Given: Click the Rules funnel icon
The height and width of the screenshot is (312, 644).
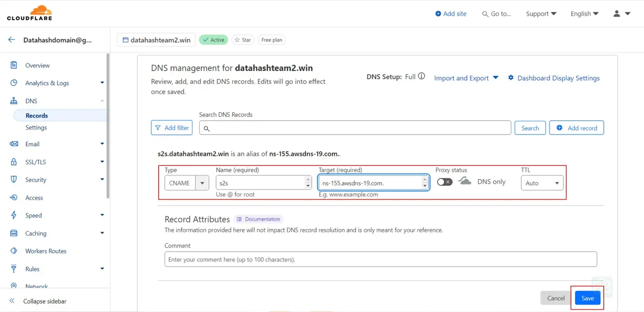Looking at the screenshot, I should coord(14,269).
